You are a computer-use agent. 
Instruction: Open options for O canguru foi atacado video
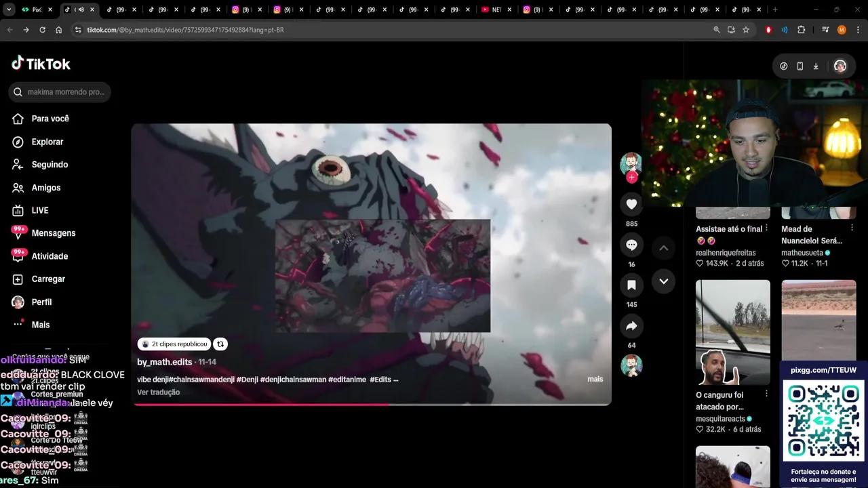767,394
